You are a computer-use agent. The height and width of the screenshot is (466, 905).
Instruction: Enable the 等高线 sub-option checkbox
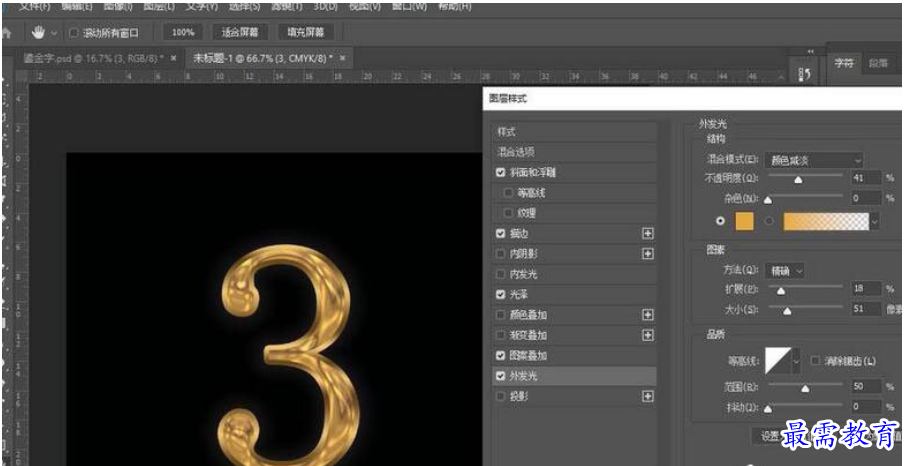[508, 193]
